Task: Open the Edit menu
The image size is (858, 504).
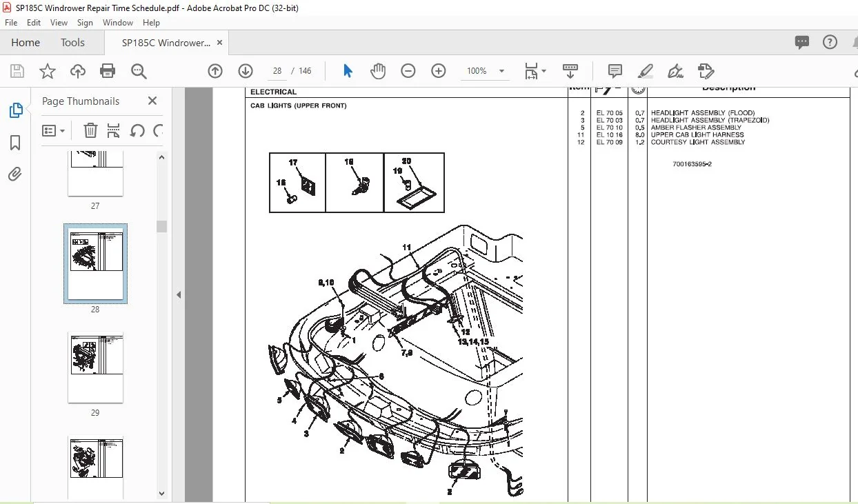Action: [x=34, y=23]
